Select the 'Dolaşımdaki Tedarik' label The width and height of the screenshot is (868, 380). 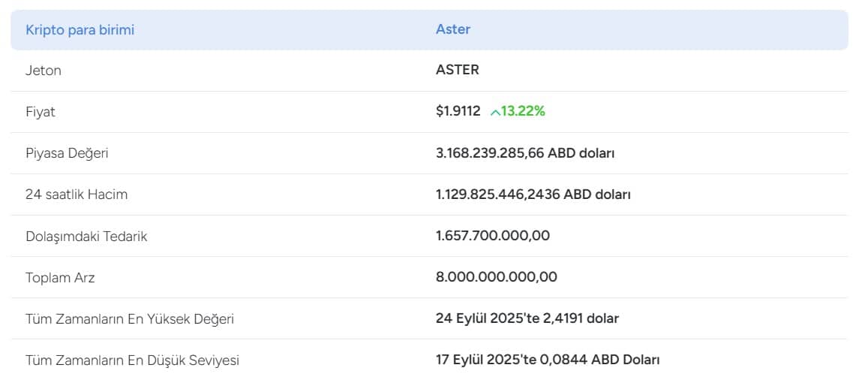click(86, 237)
